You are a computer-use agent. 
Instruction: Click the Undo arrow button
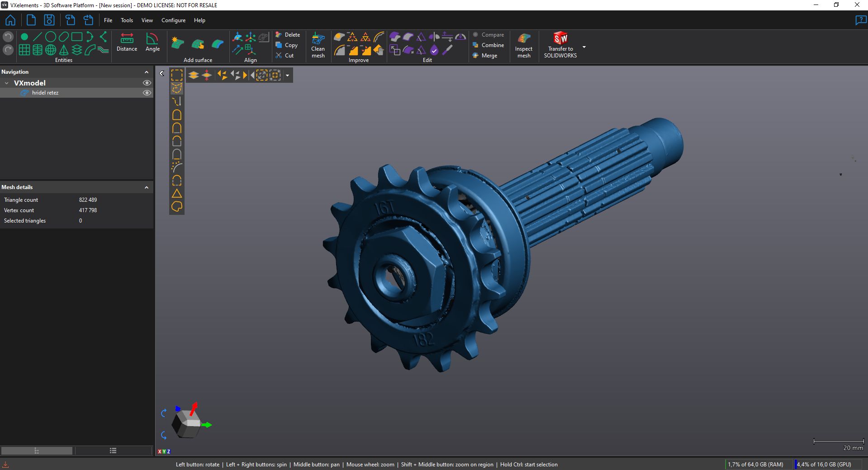click(8, 37)
